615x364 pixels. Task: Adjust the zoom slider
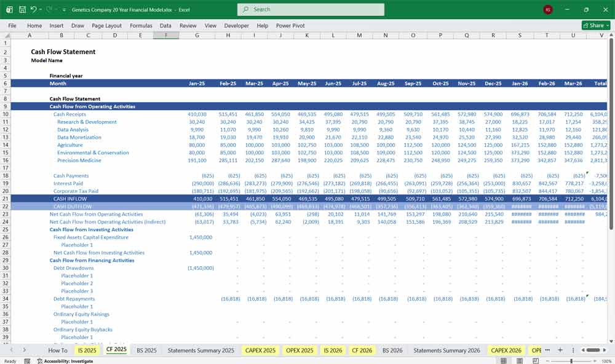point(571,360)
